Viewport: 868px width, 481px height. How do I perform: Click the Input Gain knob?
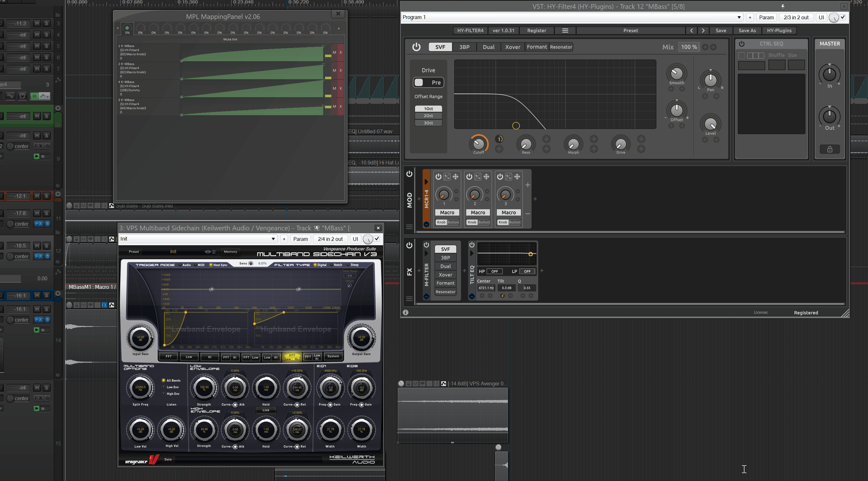140,338
